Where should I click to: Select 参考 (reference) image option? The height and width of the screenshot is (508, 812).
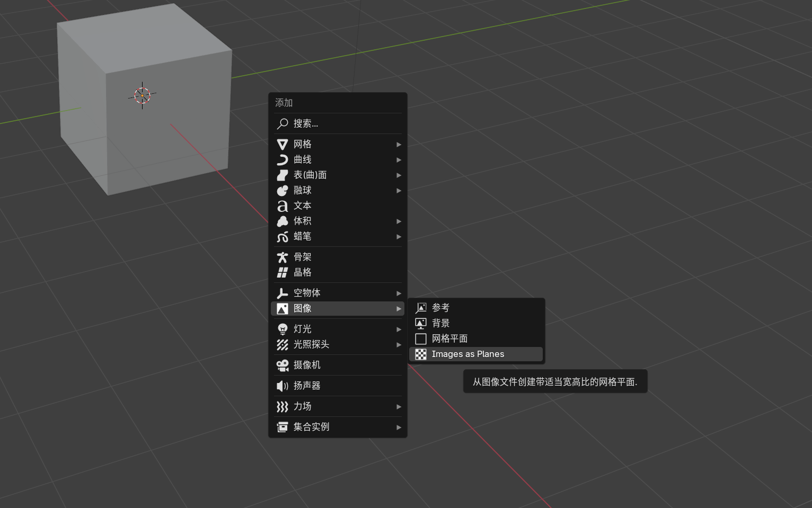tap(440, 308)
